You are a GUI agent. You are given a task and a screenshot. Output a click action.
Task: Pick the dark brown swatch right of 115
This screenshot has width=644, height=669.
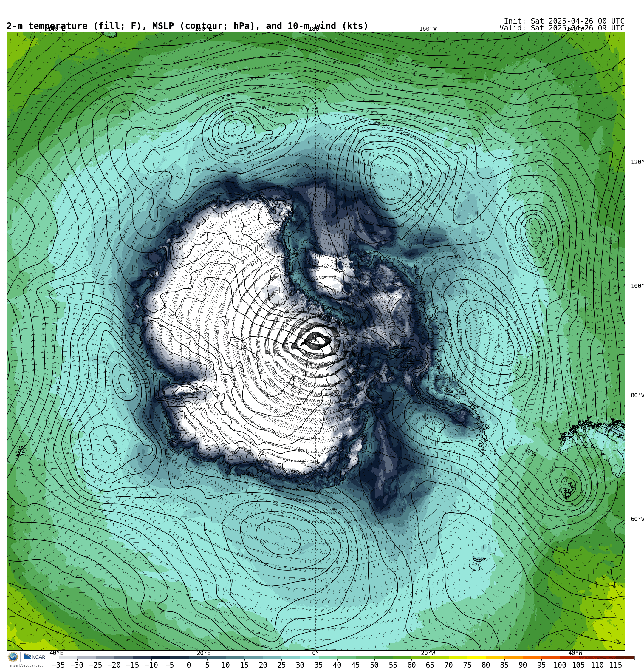click(625, 658)
